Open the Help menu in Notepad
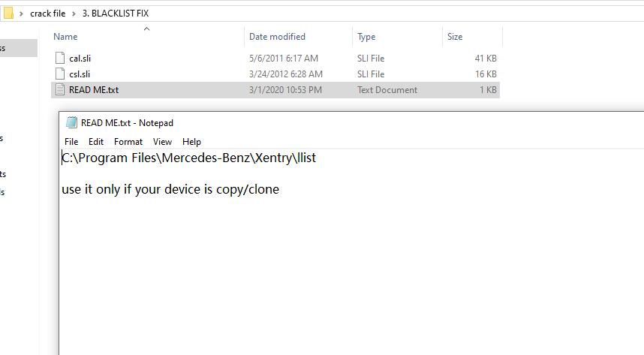This screenshot has width=644, height=355. tap(191, 141)
